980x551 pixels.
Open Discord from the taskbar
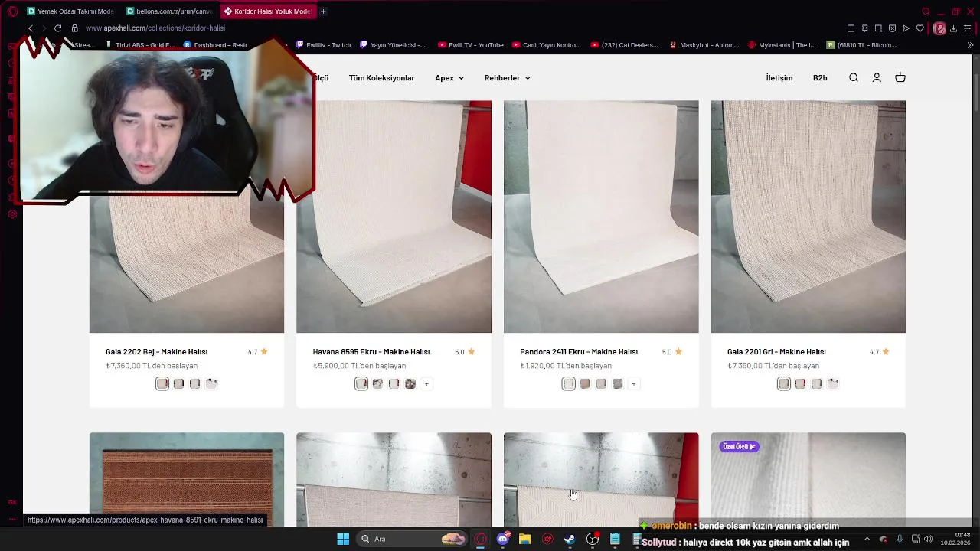[503, 539]
